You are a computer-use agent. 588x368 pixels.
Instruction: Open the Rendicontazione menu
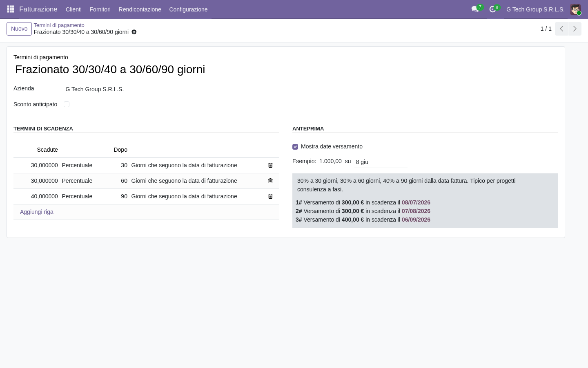pos(140,9)
